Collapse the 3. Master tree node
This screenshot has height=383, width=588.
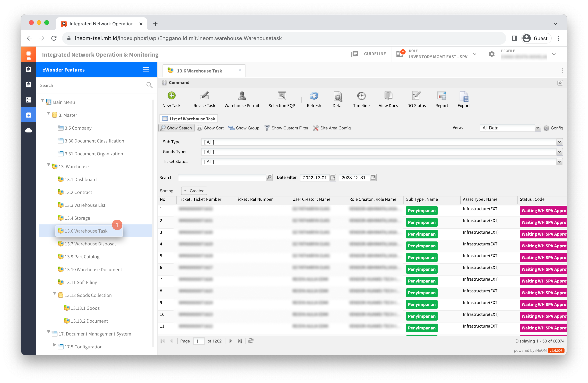tap(48, 113)
